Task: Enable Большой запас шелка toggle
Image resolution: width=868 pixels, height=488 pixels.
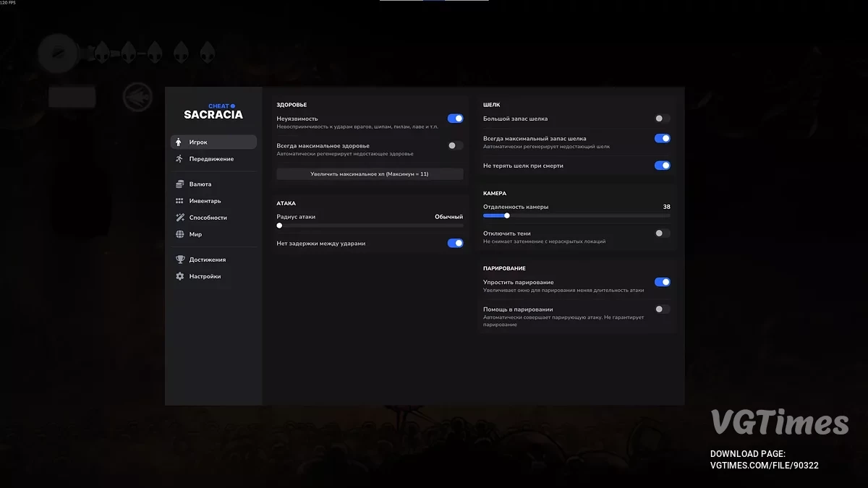Action: coord(662,119)
